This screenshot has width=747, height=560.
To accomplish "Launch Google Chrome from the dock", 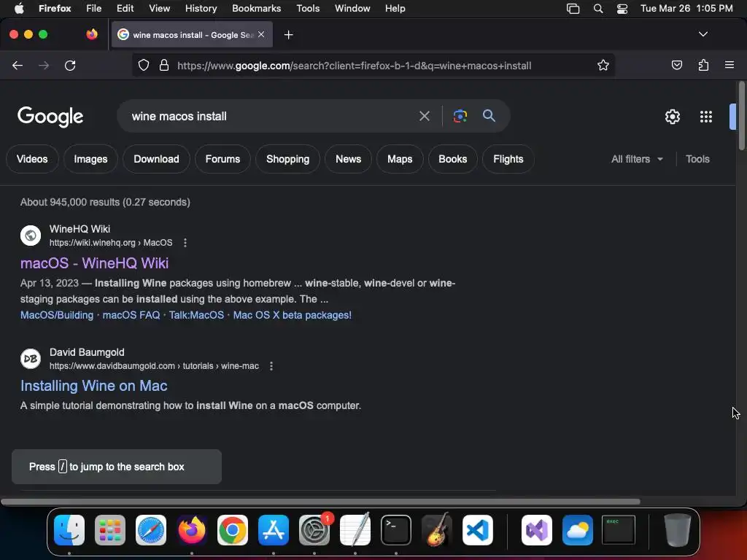I will pyautogui.click(x=233, y=530).
